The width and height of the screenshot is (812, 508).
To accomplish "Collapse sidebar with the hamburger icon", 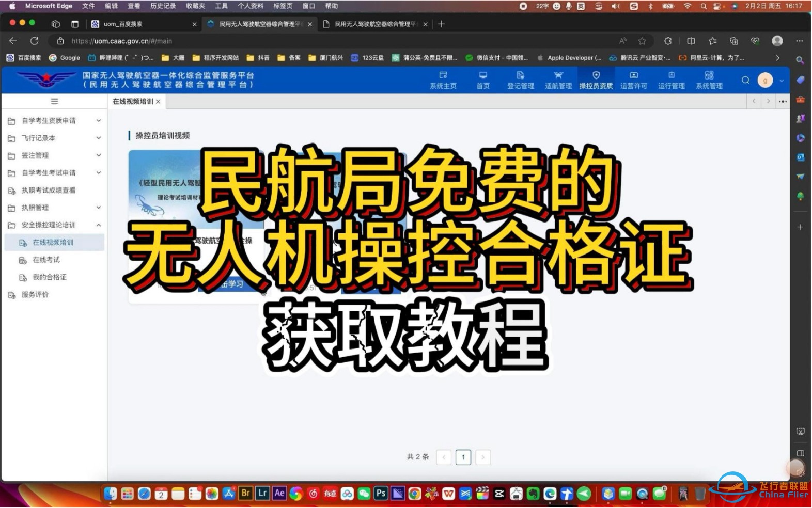I will click(54, 101).
